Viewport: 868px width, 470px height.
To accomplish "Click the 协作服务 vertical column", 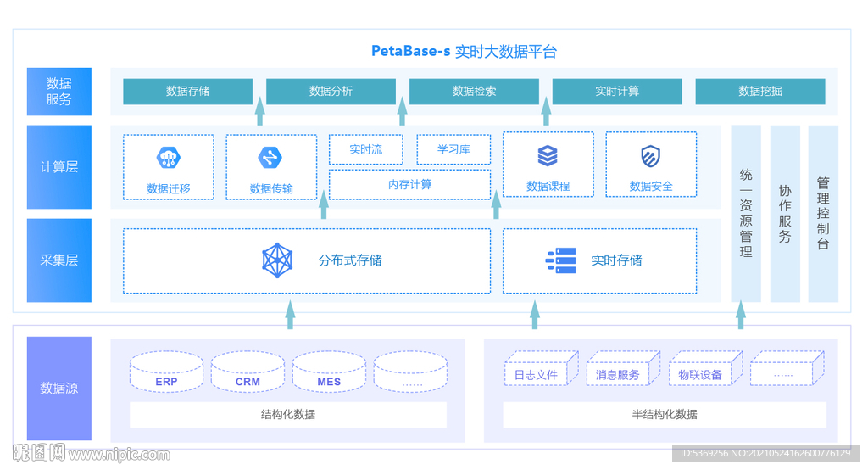I will click(x=785, y=214).
